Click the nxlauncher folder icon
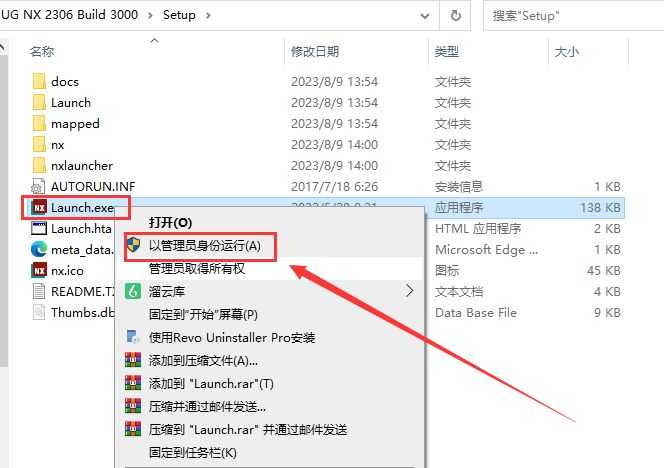Screen dimensions: 664x468 (39, 165)
